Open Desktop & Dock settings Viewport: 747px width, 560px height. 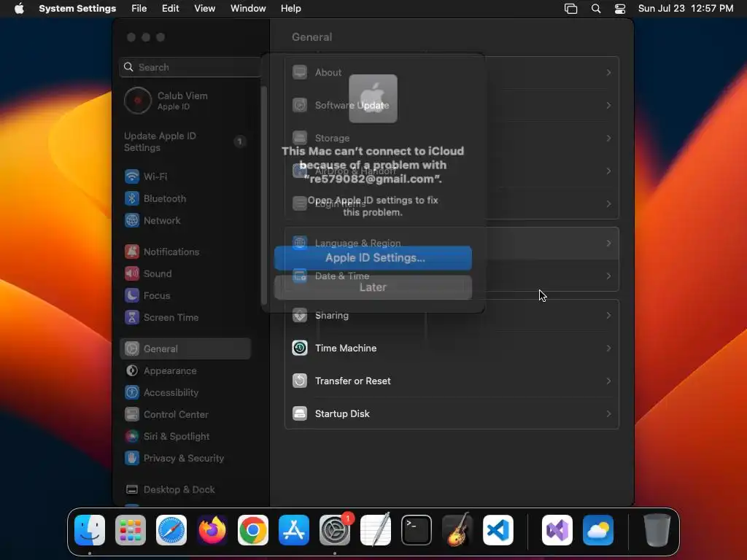[186, 490]
